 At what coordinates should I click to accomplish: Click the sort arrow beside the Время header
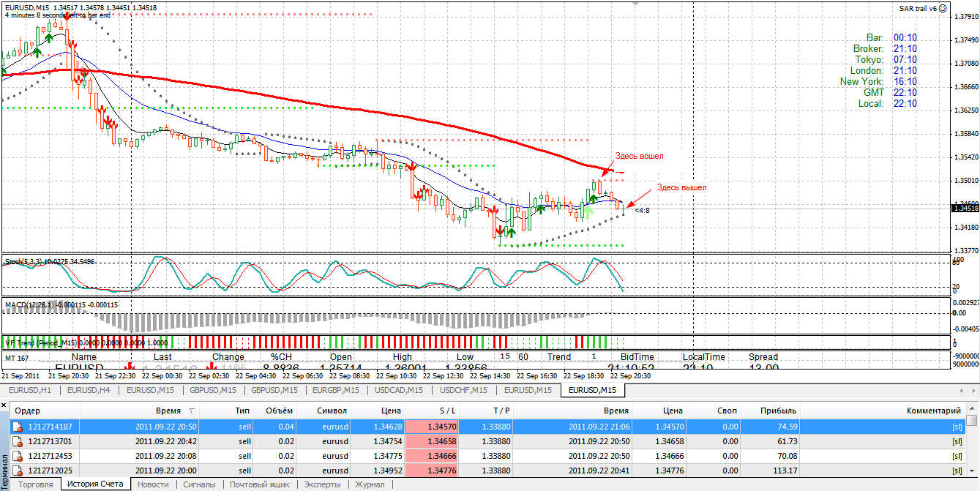click(192, 411)
